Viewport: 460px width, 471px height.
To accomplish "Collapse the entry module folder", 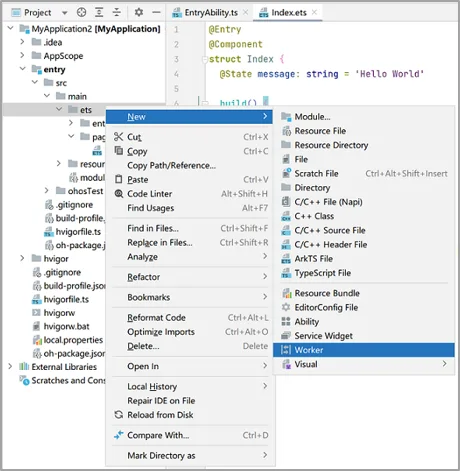I will [x=22, y=69].
